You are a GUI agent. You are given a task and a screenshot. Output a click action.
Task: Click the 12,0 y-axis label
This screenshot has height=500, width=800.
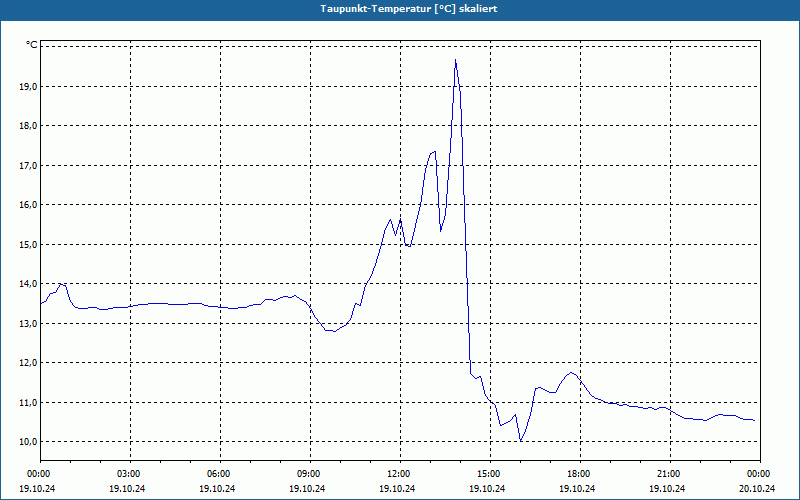pos(29,363)
